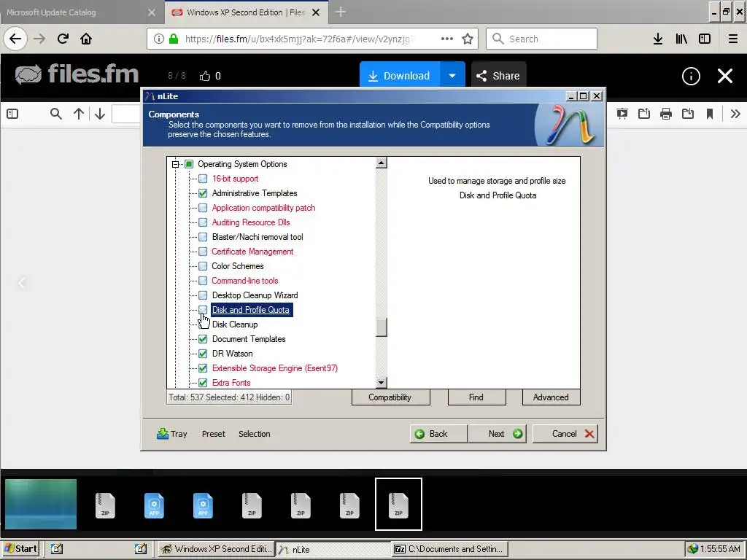Click the viewer search magnifier icon
The width and height of the screenshot is (747, 560).
click(55, 114)
